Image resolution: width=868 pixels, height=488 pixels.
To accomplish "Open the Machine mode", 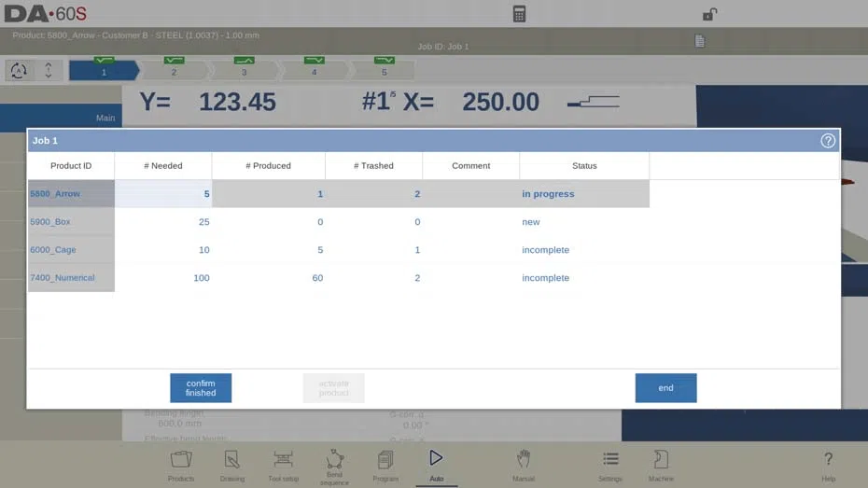I will pyautogui.click(x=661, y=467).
